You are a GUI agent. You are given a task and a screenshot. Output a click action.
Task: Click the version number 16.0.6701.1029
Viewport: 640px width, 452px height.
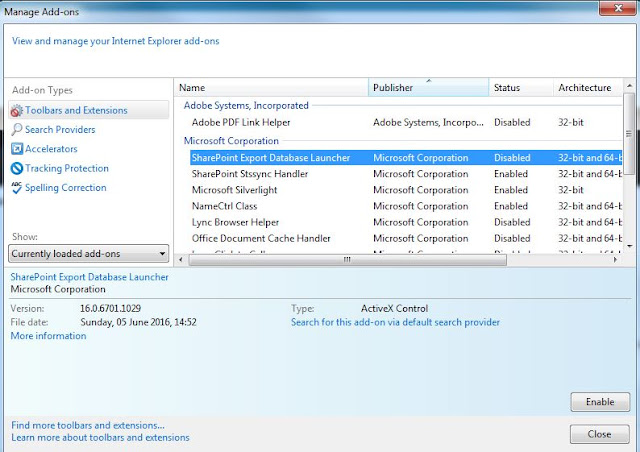pos(111,308)
